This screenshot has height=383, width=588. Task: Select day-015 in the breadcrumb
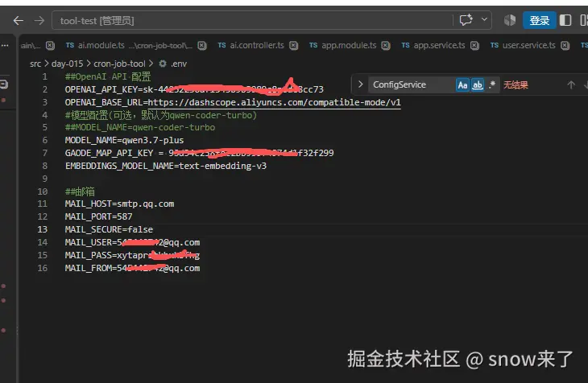pyautogui.click(x=67, y=64)
